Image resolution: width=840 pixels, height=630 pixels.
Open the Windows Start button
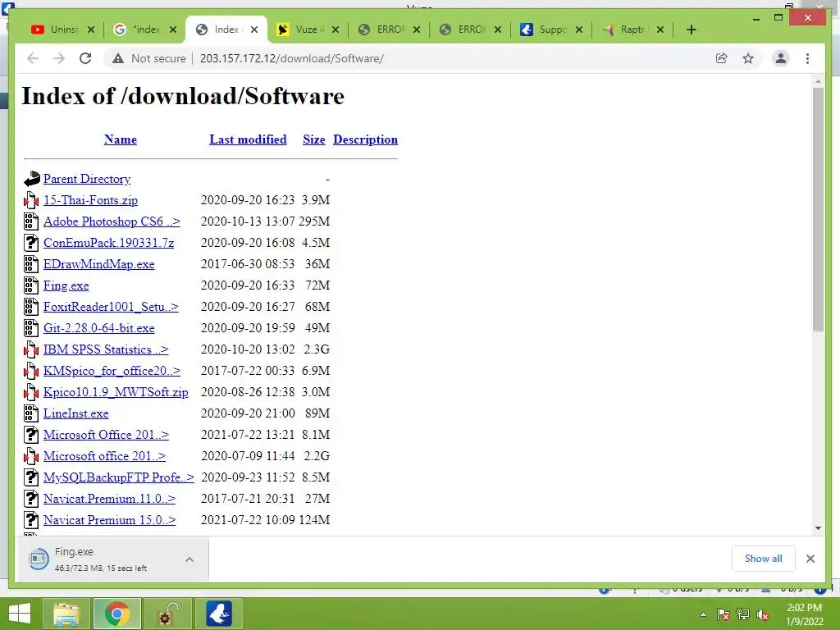tap(20, 614)
